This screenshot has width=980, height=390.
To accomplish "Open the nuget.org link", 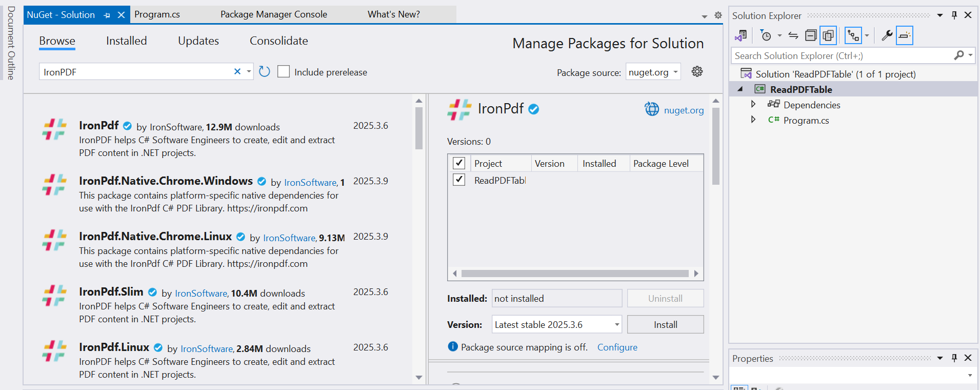I will point(684,110).
